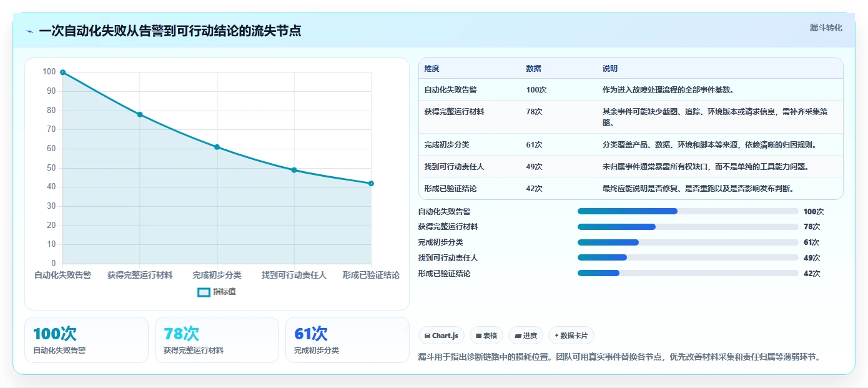Viewport: 868px width, 388px height.
Task: Click the 维度 column header
Action: [432, 69]
